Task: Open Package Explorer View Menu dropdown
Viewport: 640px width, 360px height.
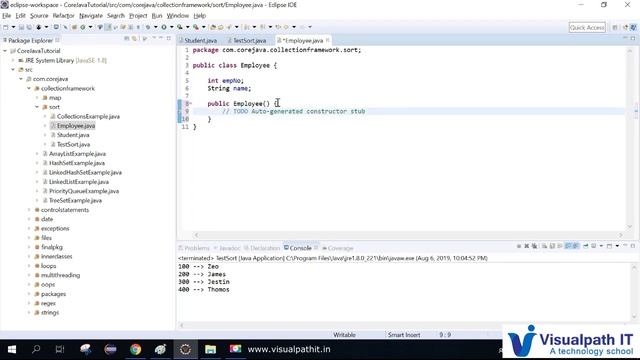Action: tap(154, 38)
